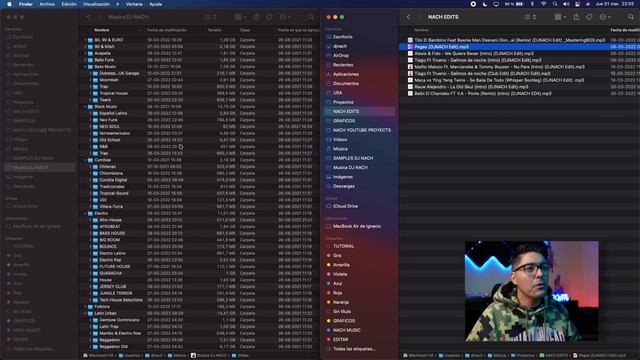640x360 pixels.
Task: Open Todas las etiquetas in sidebar
Action: point(354,349)
